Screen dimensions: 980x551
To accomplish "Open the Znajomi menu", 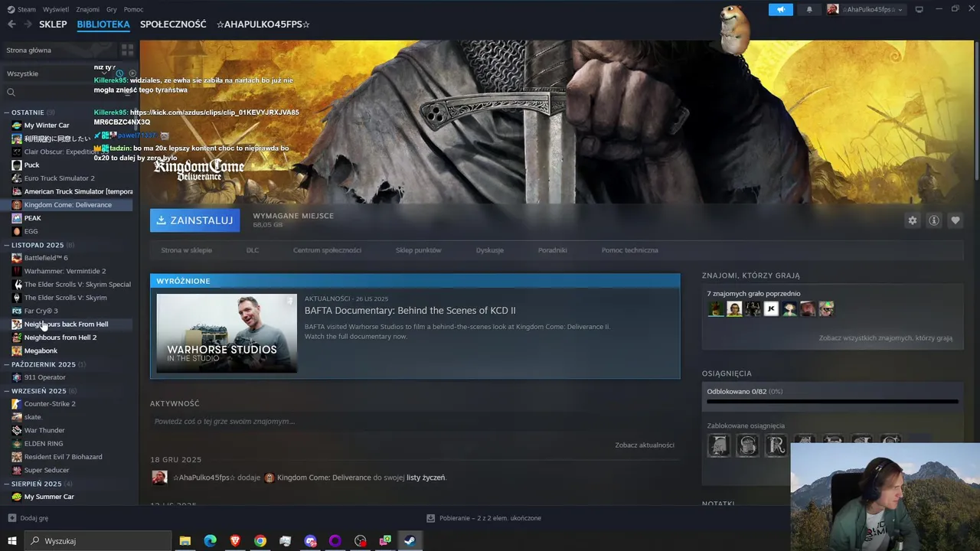I will click(x=88, y=9).
